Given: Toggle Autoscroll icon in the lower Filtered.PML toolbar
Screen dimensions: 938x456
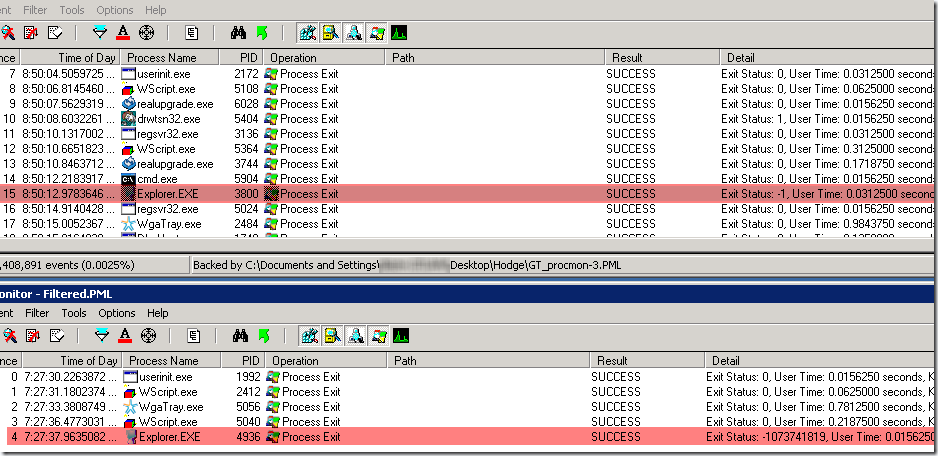Looking at the screenshot, I should coord(31,336).
